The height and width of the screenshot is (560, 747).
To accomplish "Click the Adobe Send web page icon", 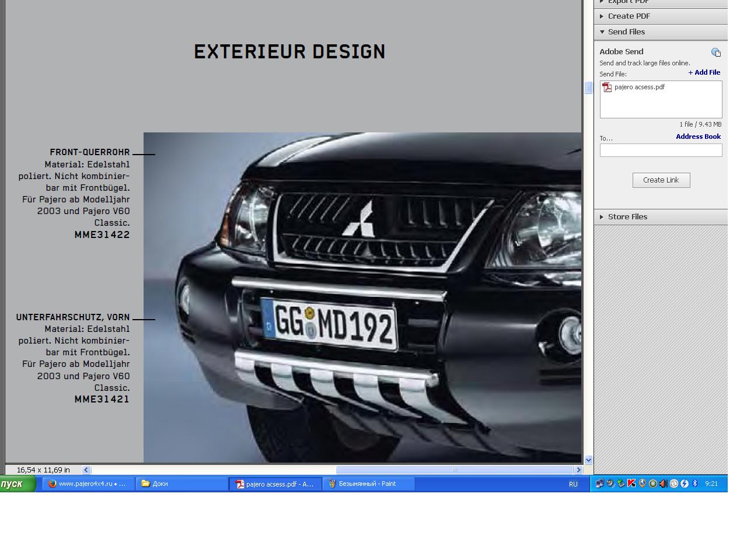I will 715,52.
